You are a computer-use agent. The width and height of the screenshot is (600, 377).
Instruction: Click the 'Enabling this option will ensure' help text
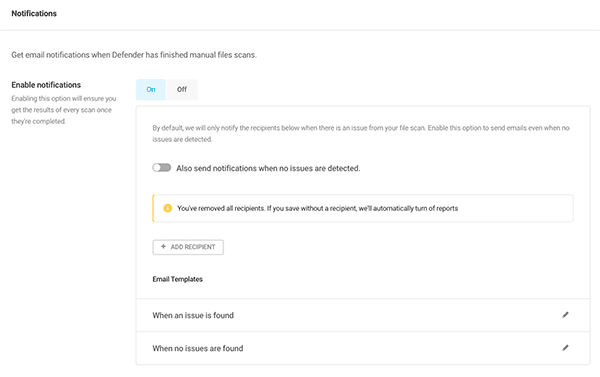pos(64,110)
